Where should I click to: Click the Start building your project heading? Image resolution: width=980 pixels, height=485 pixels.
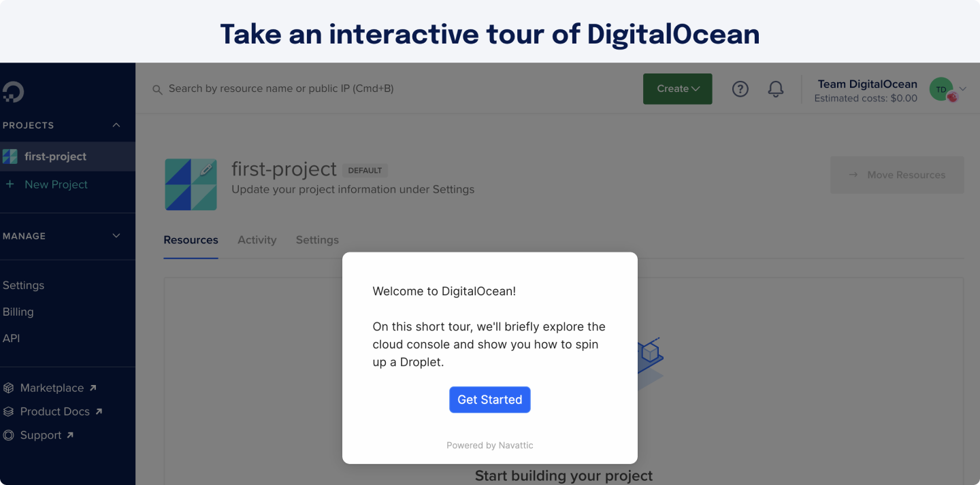pyautogui.click(x=563, y=475)
